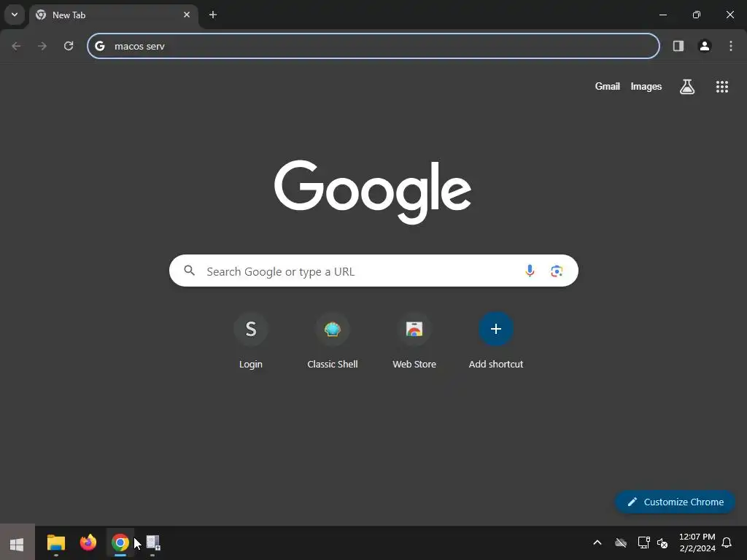747x560 pixels.
Task: Click the magnifier icon in search box
Action: (190, 271)
